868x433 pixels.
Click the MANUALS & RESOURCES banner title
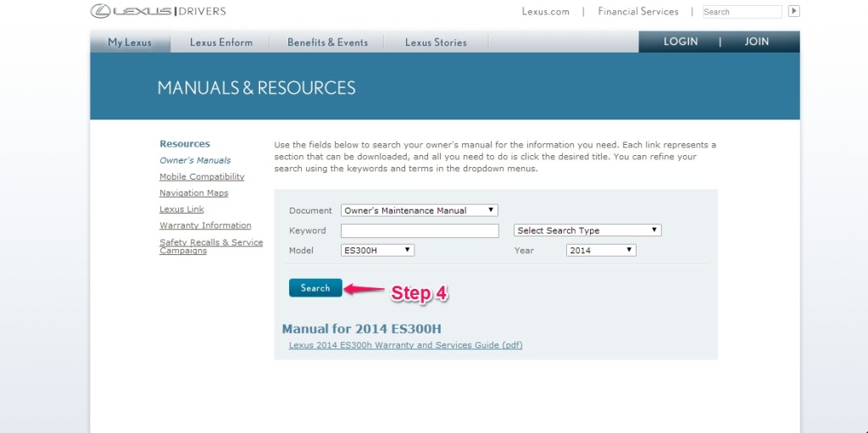256,88
